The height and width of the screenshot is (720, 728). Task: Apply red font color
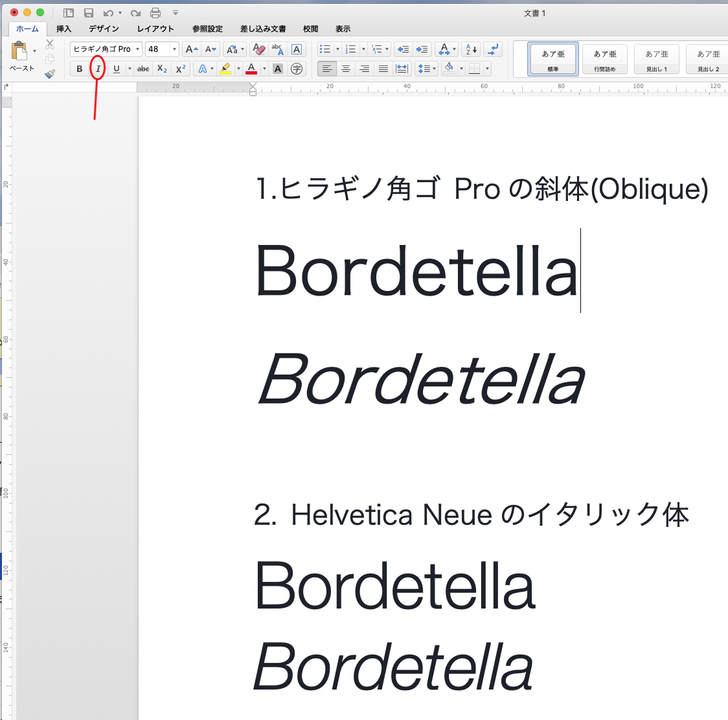point(251,69)
